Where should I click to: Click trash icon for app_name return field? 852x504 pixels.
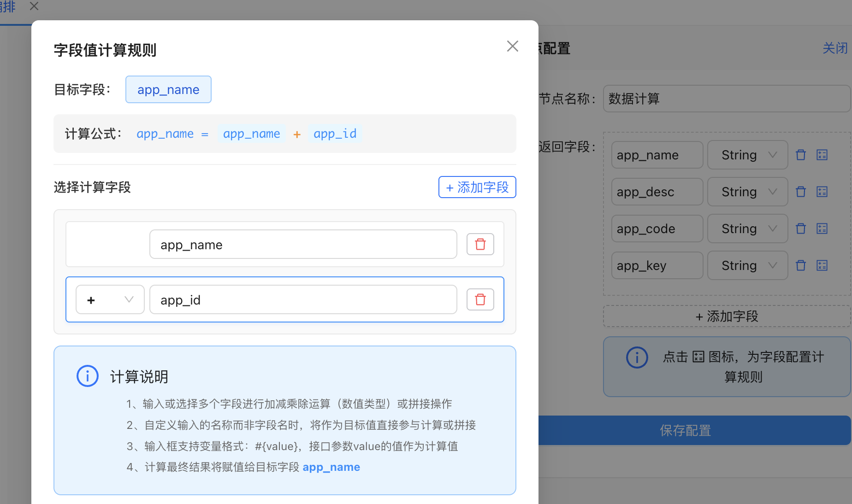click(801, 155)
